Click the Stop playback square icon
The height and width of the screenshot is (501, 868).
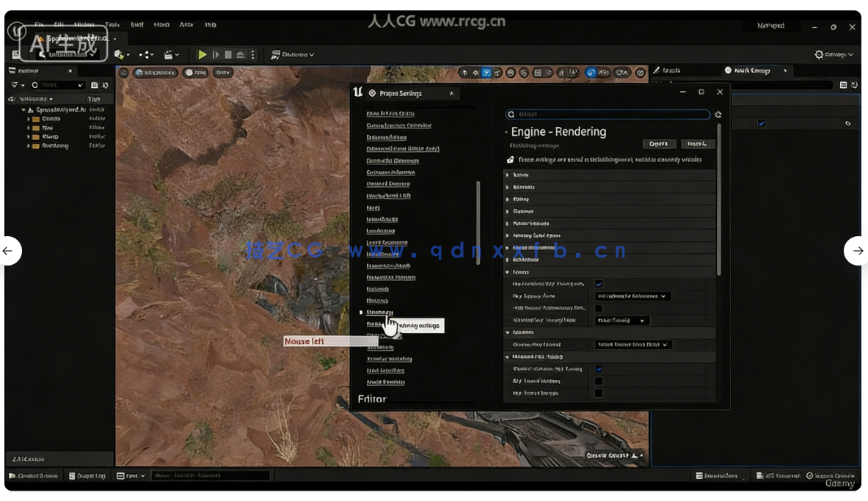[x=228, y=55]
